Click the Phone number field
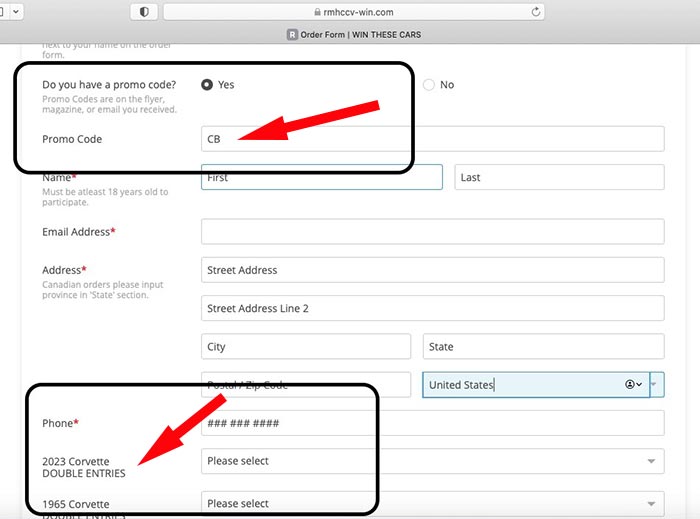700x519 pixels. [433, 423]
